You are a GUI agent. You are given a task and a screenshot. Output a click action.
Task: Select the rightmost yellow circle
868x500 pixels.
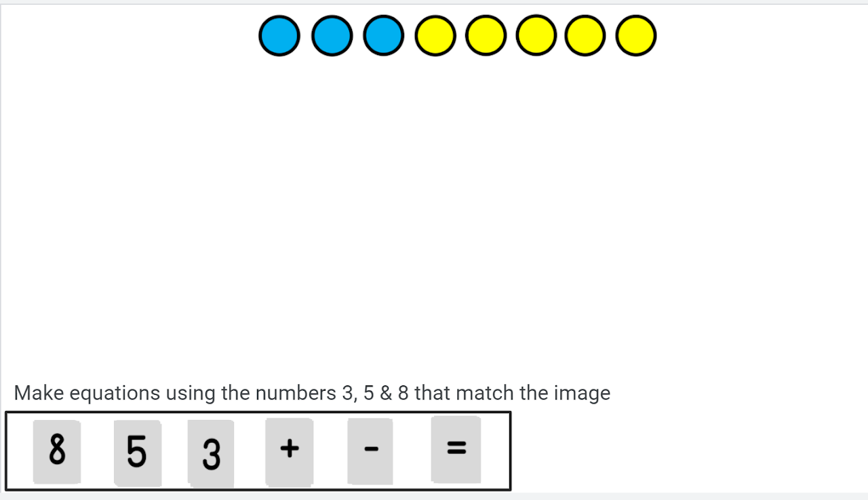(x=636, y=36)
